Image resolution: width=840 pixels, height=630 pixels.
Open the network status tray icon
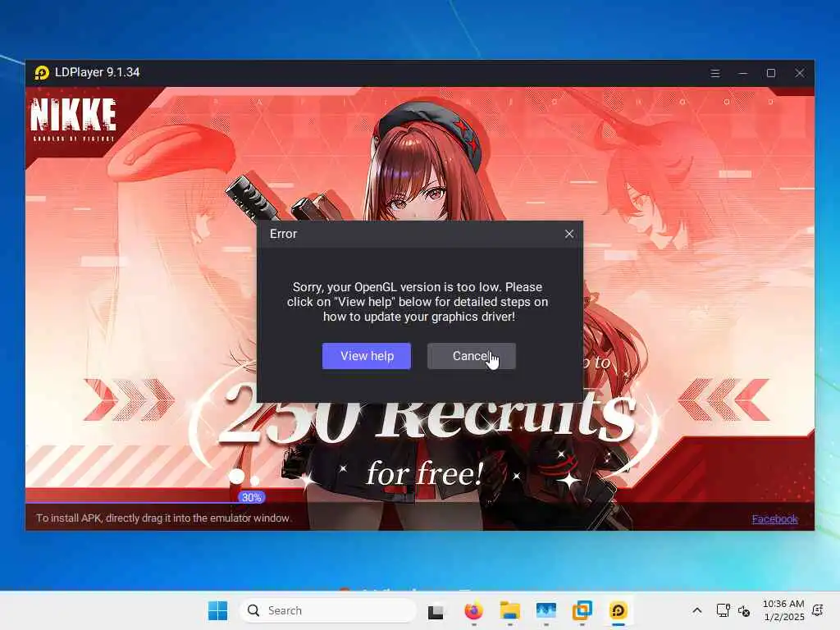[x=724, y=610]
